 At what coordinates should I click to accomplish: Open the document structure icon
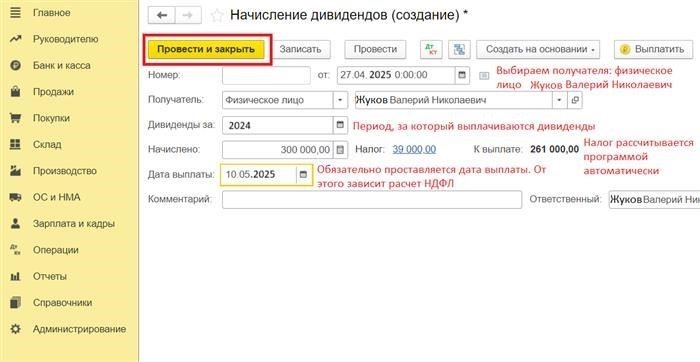coord(459,50)
